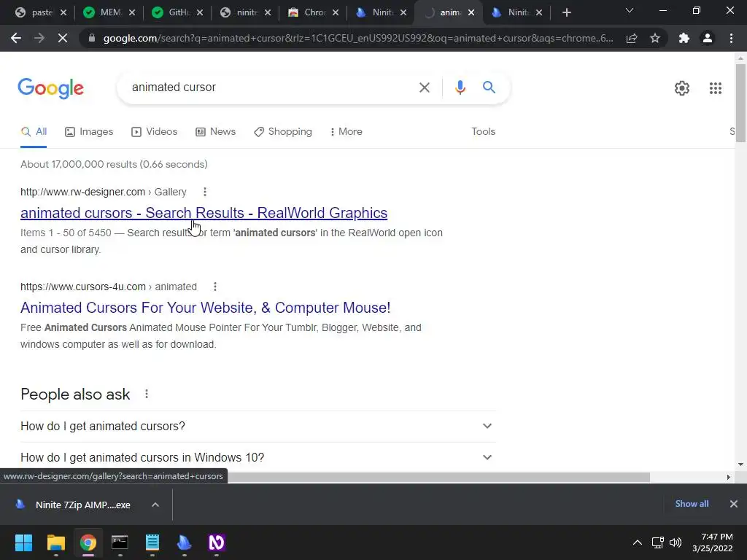This screenshot has height=560, width=747.
Task: Open Google quick settings gear
Action: [682, 88]
